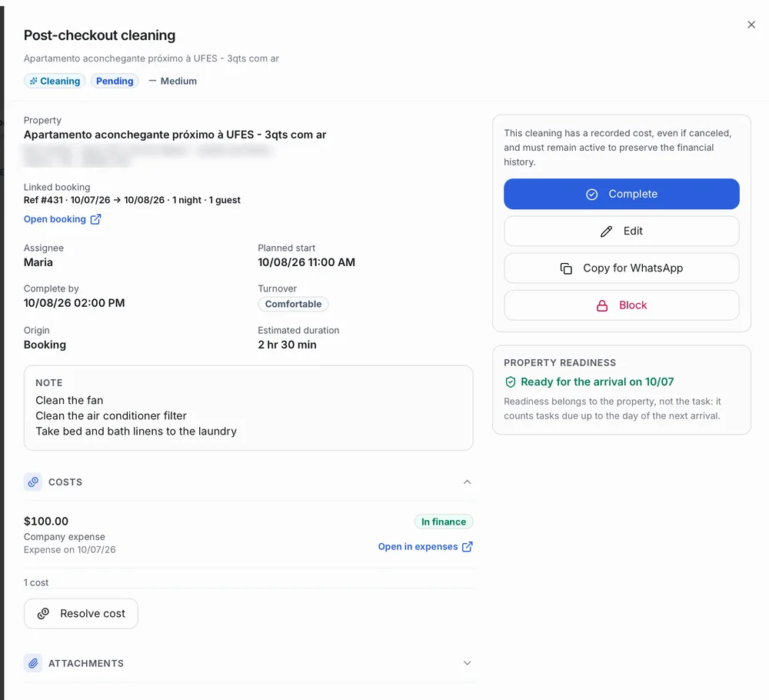The width and height of the screenshot is (769, 700).
Task: Click the Costs section coins icon
Action: pos(33,482)
